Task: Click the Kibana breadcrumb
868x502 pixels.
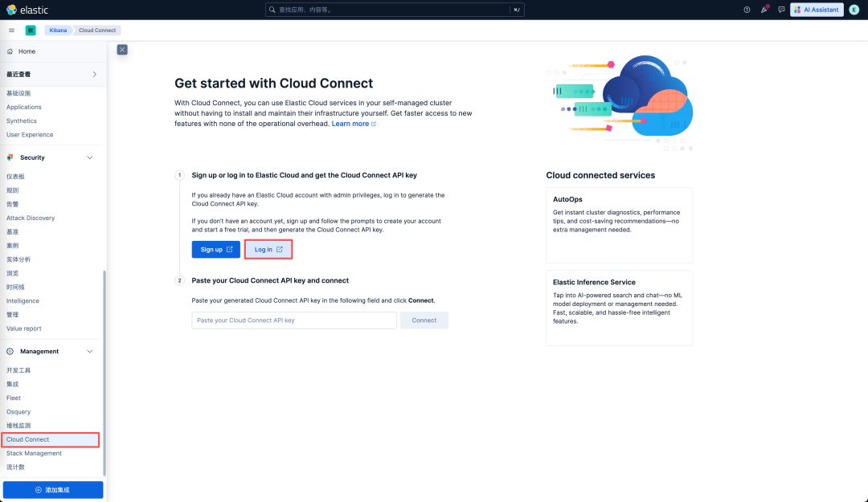Action: pyautogui.click(x=58, y=31)
